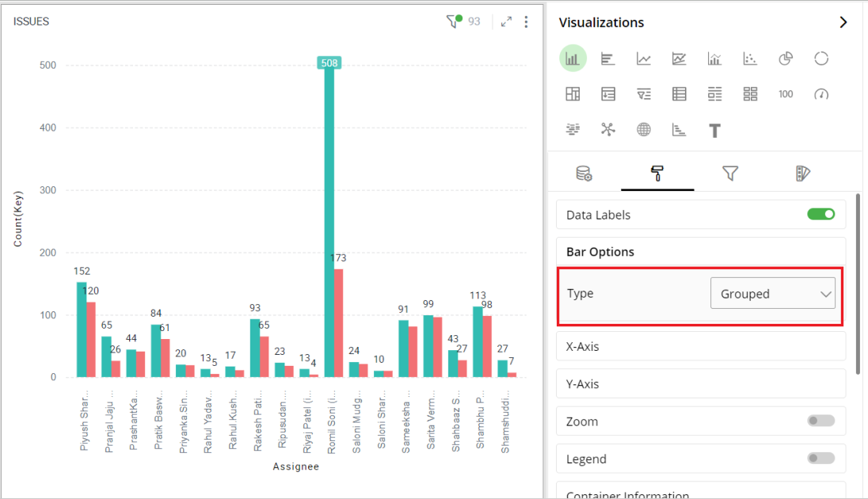Switch to the color swatch theme tab

(x=803, y=173)
